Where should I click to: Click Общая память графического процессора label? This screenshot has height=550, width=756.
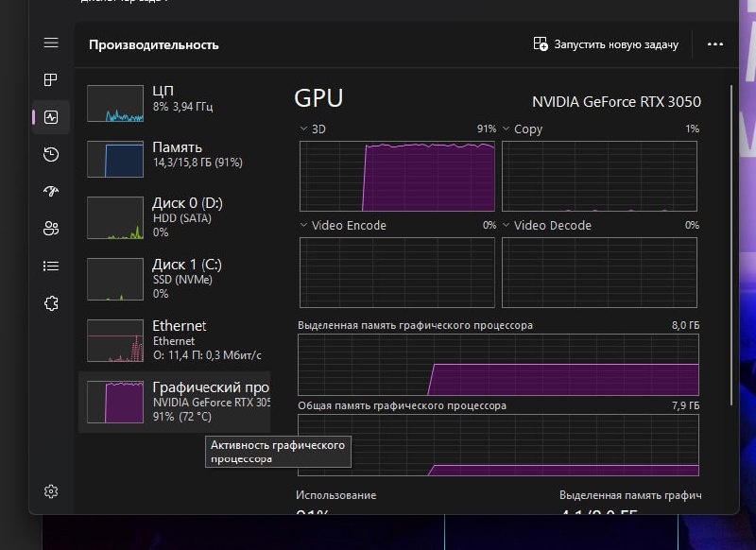point(403,405)
